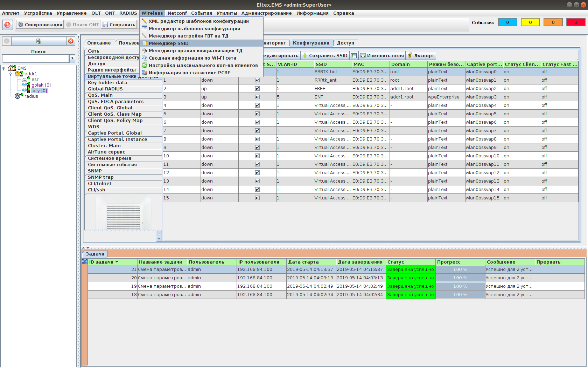The width and height of the screenshot is (588, 368).
Task: Click the 100 % progress bar of task 21
Action: 460,270
